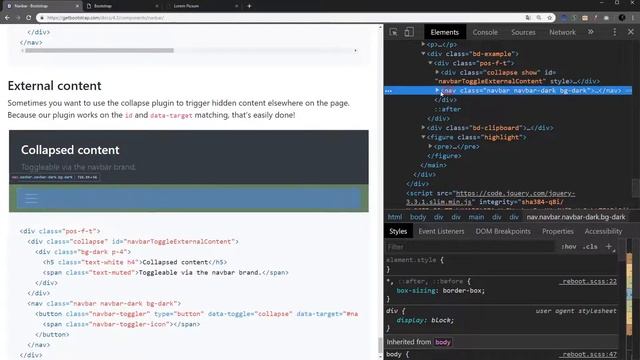Switch to the Lorem Picsum browser tab
The width and height of the screenshot is (640, 360).
click(x=202, y=6)
